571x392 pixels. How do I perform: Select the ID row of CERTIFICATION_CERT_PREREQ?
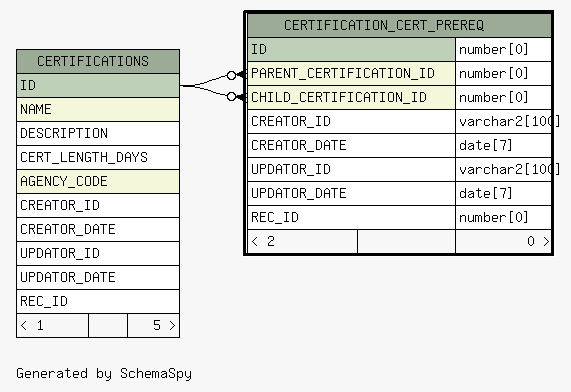point(399,50)
